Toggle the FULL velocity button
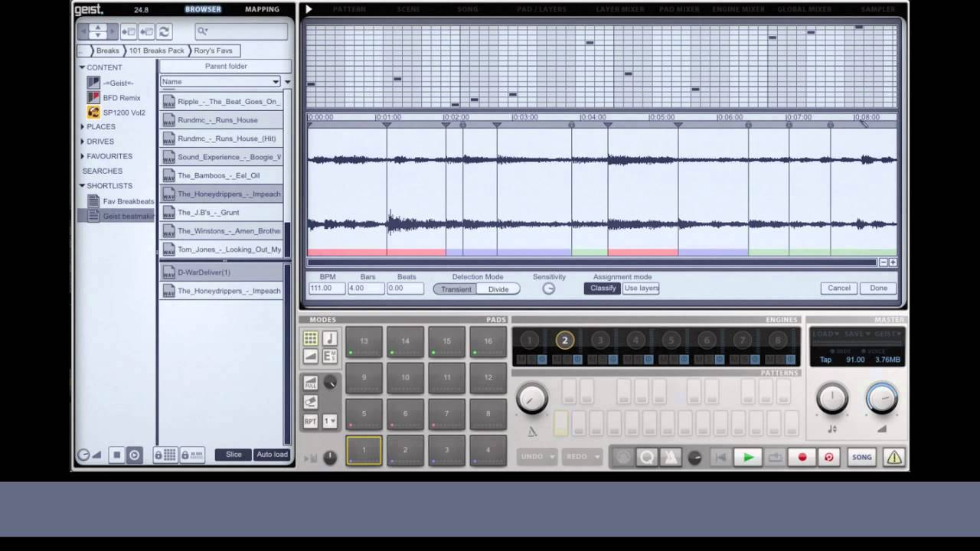The image size is (980, 551). click(311, 382)
